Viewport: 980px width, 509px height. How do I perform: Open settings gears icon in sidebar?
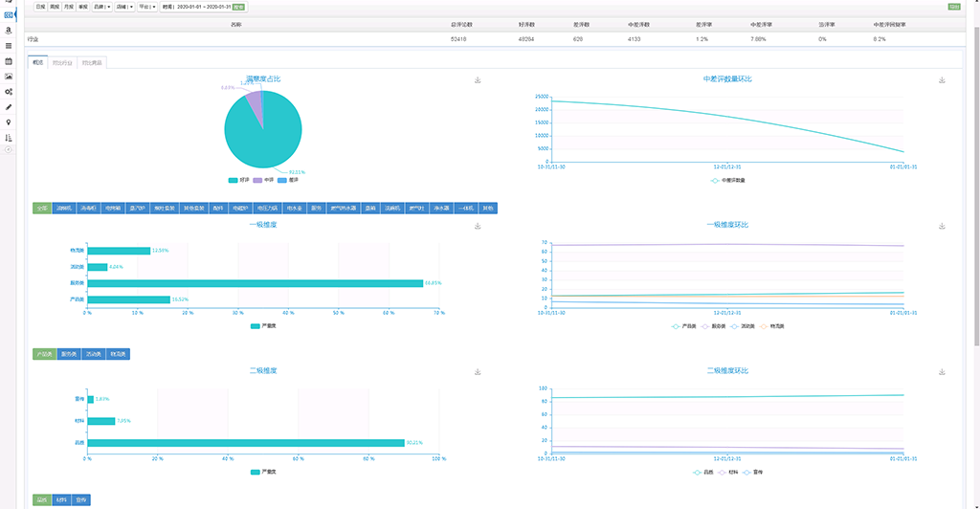click(x=9, y=91)
